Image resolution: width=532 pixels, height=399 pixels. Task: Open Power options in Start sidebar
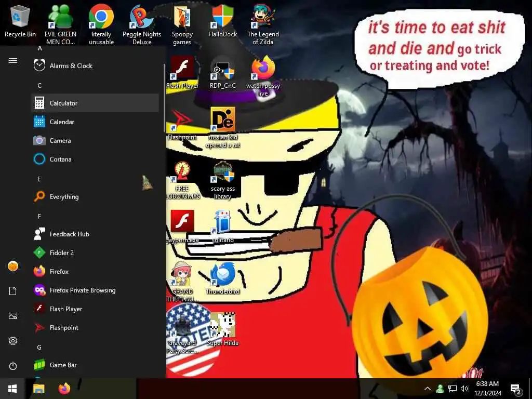[x=13, y=366]
